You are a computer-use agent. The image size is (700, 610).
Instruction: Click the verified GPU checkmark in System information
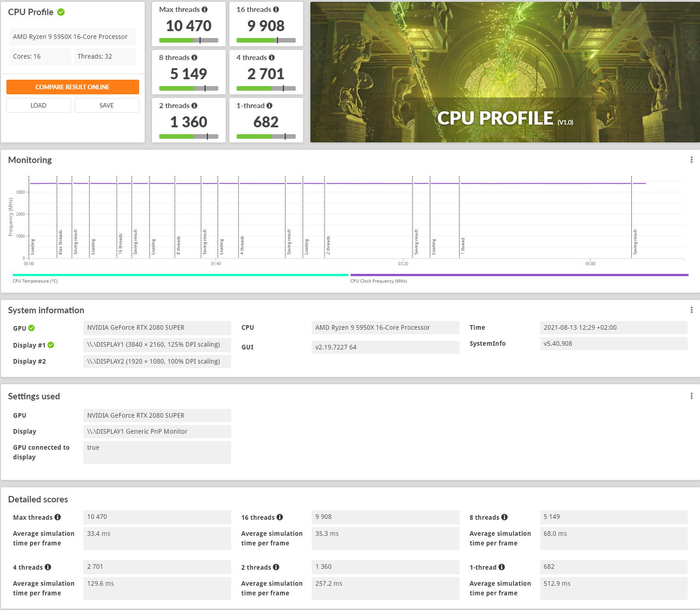point(31,328)
